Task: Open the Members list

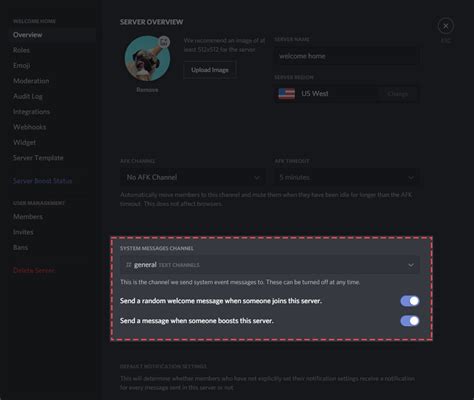Action: (x=28, y=217)
